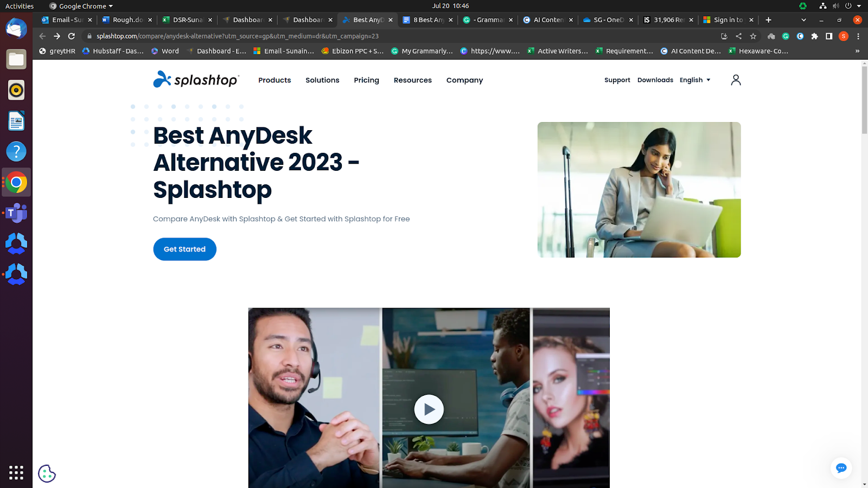The height and width of the screenshot is (488, 868).
Task: Open the Downloads link in navbar
Action: [x=655, y=80]
